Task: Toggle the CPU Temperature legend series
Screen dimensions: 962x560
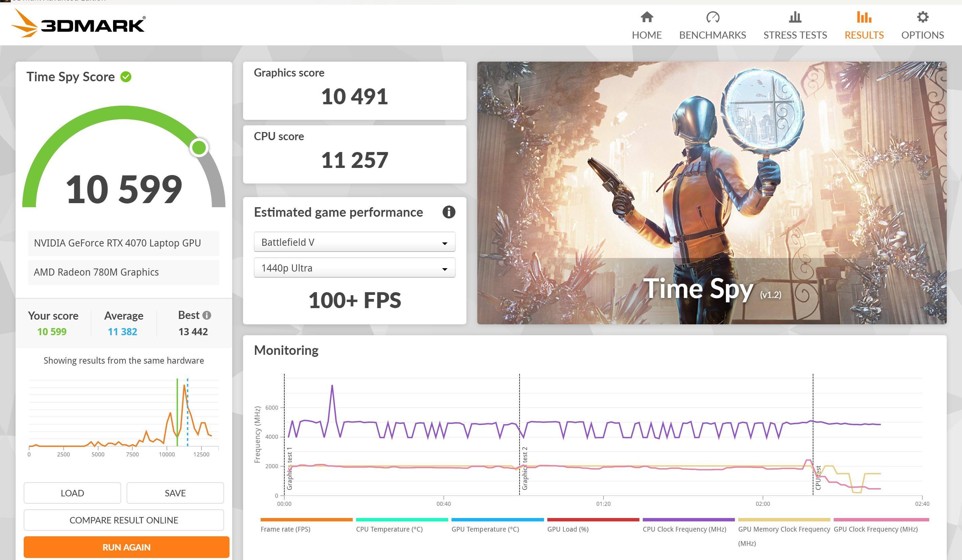Action: click(389, 529)
